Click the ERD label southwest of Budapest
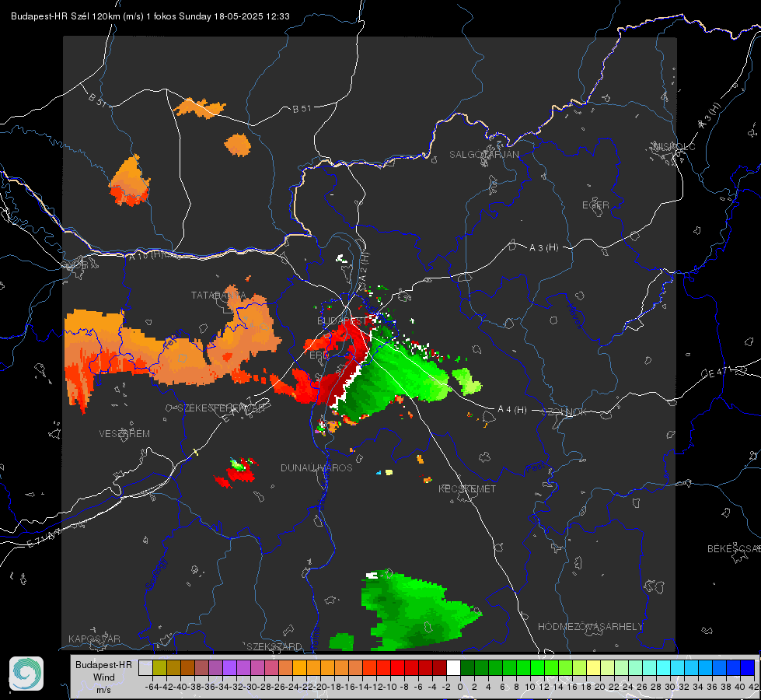761x700 pixels. (x=318, y=355)
